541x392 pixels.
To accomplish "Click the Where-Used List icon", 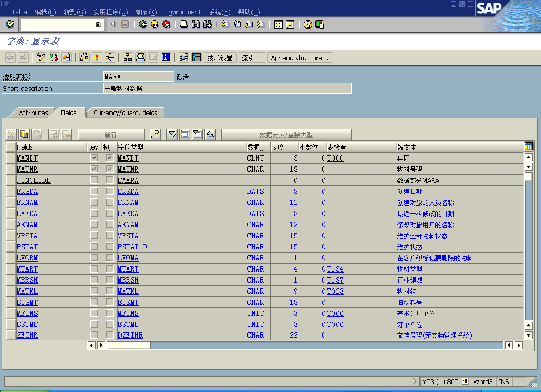I will (110, 57).
